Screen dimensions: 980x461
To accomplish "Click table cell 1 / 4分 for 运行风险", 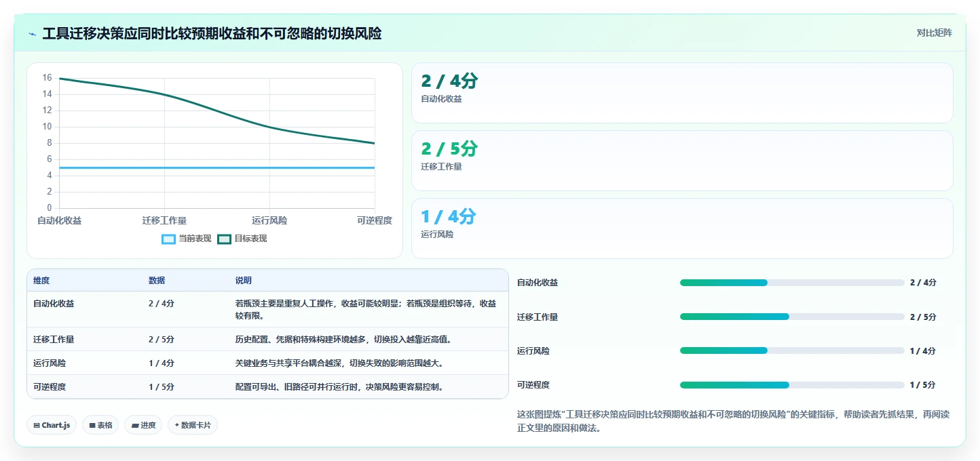I will (162, 363).
